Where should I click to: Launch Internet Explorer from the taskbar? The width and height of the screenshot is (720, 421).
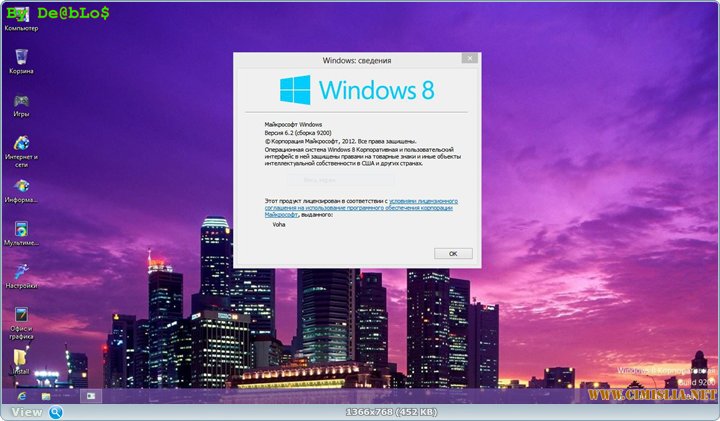pyautogui.click(x=22, y=396)
